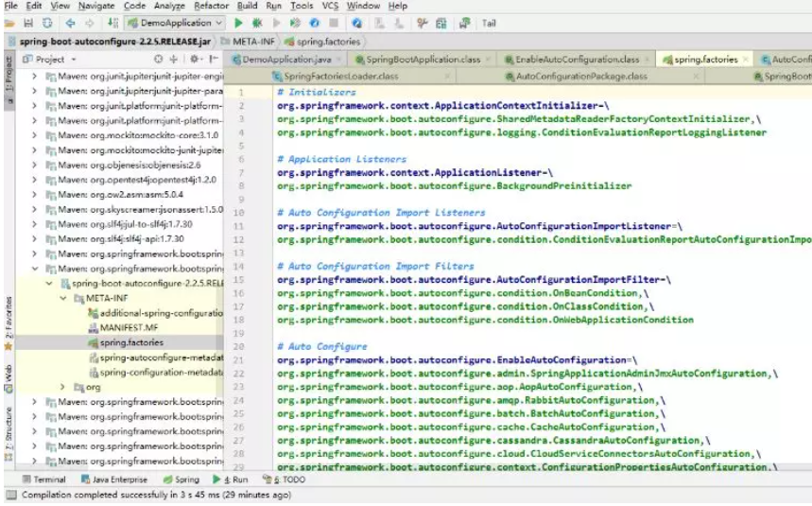Viewport: 812px width, 506px height.
Task: Click the Profiler run icon
Action: [295, 24]
